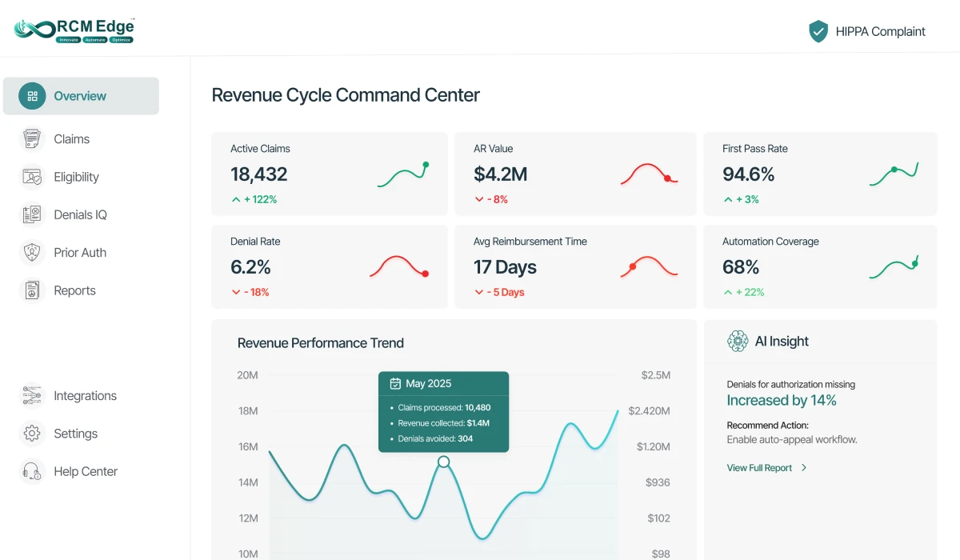This screenshot has height=560, width=960.
Task: Click the down arrow beside - 18%
Action: (x=235, y=292)
